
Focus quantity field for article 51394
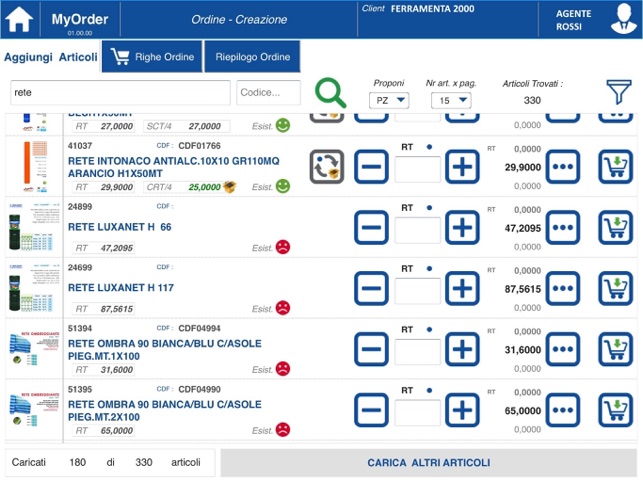[417, 352]
